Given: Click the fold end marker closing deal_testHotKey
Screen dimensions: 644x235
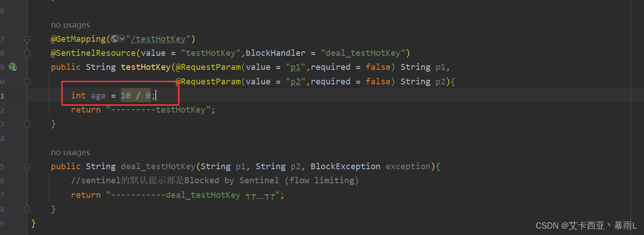Looking at the screenshot, I should pyautogui.click(x=27, y=209).
